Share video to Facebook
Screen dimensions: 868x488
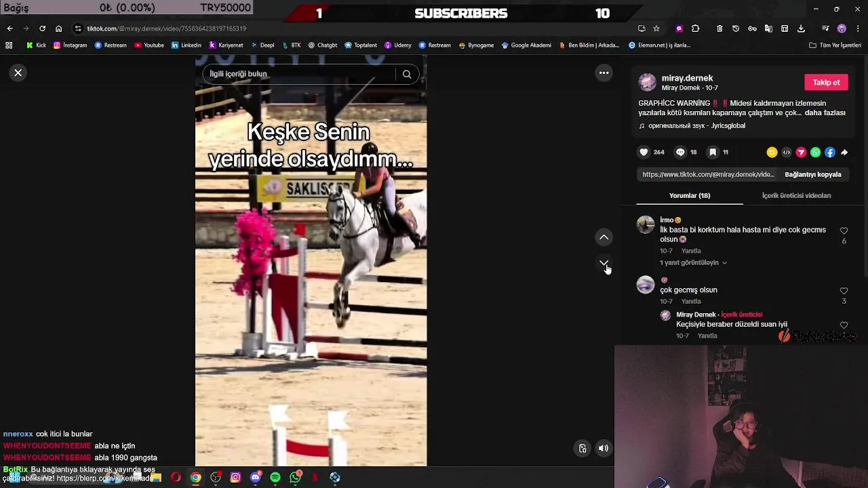[x=830, y=152]
